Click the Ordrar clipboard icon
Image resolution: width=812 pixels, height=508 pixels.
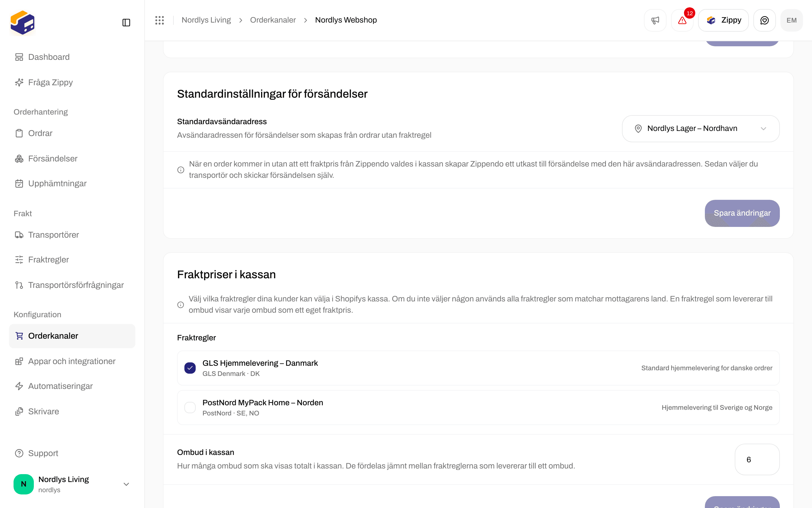(x=19, y=133)
